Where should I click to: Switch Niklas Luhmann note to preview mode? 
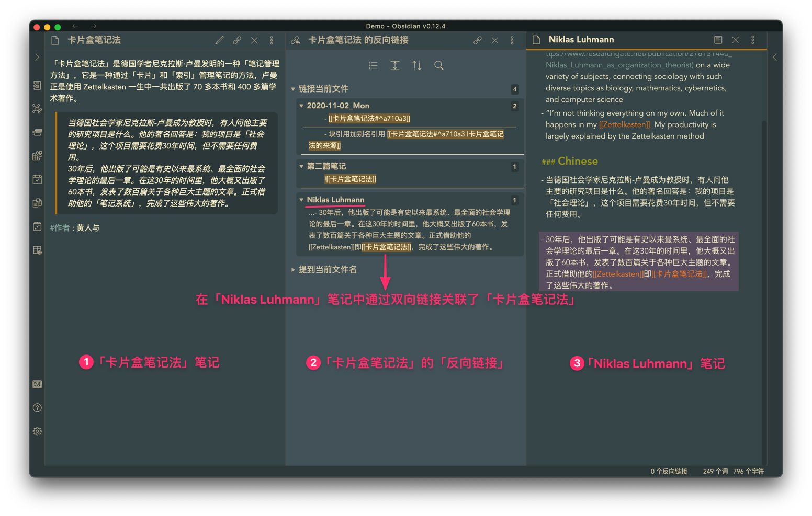coord(718,40)
